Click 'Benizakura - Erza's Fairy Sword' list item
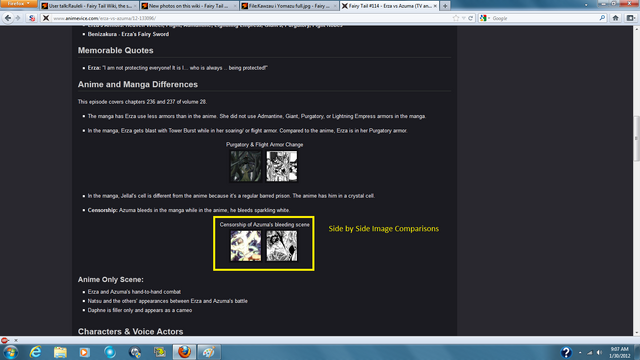This screenshot has width=640, height=360. (x=128, y=34)
